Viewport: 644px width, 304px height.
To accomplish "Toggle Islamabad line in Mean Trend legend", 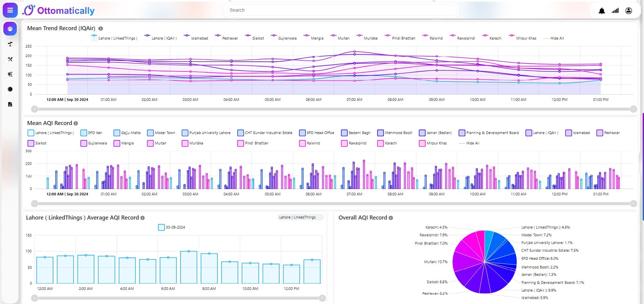I will pyautogui.click(x=196, y=37).
